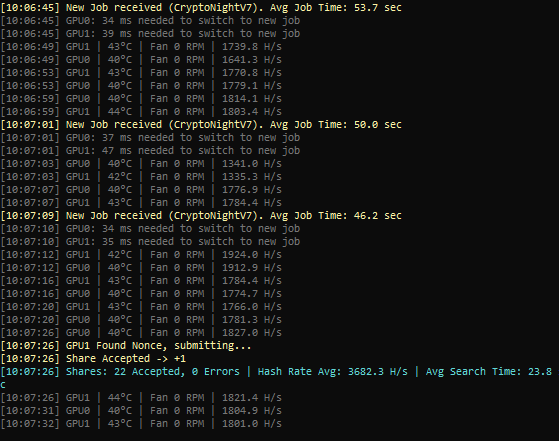Click the 1335.3 H/s GPU1 reading
Viewport: 559px width, 441px height.
pyautogui.click(x=252, y=177)
